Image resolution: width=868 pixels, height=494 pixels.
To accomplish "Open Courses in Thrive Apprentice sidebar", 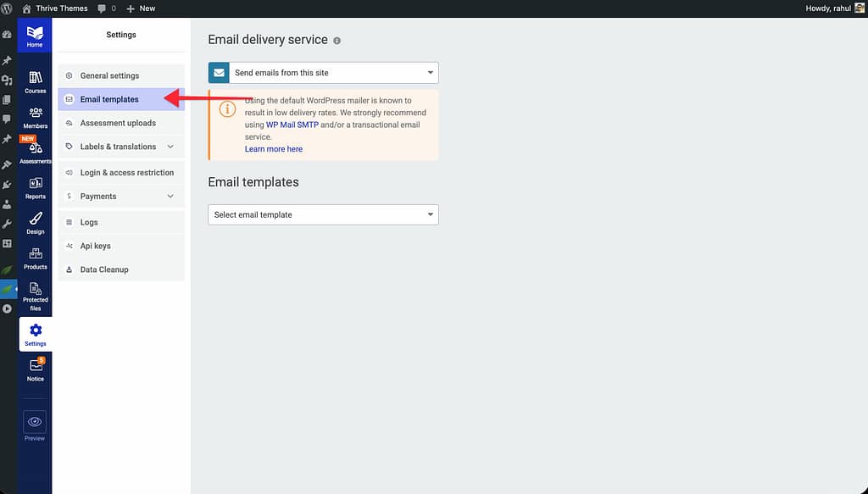I will click(35, 81).
